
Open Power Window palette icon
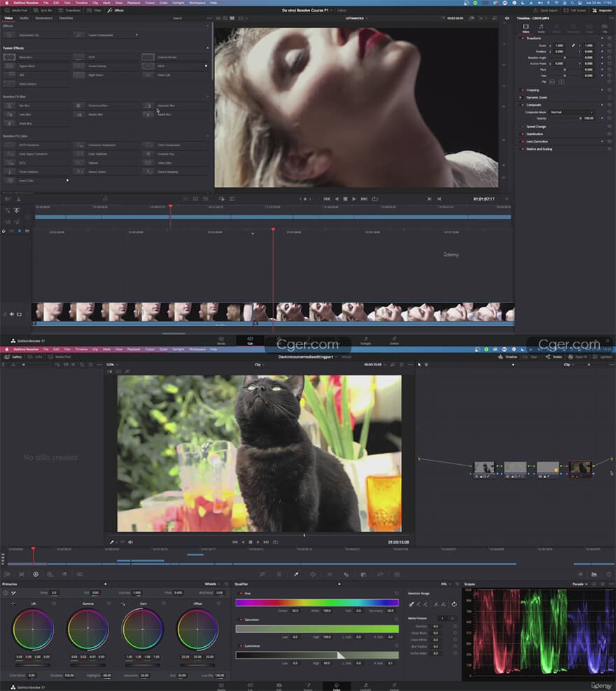point(312,574)
